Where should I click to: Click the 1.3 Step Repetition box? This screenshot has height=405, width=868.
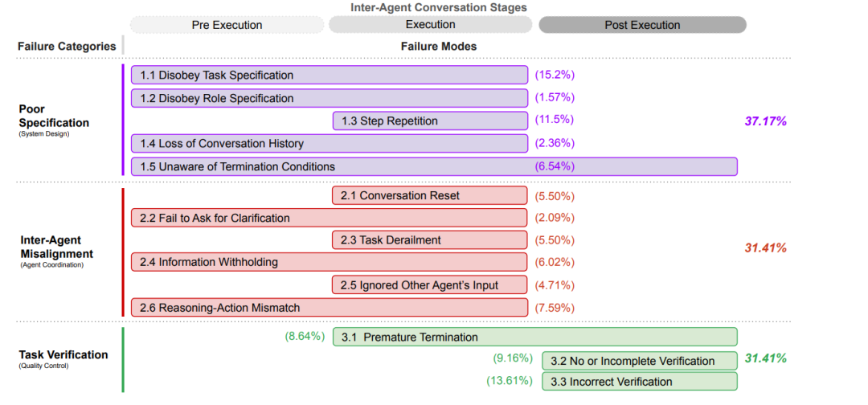[x=430, y=121]
